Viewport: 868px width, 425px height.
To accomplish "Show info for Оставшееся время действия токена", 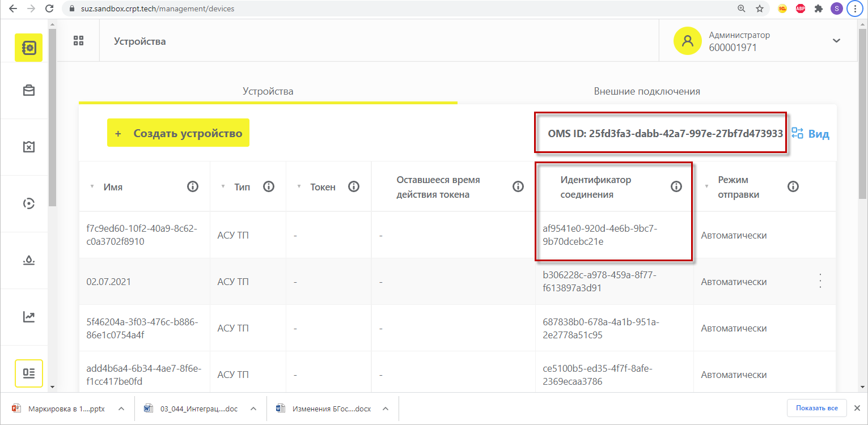I will [x=518, y=186].
